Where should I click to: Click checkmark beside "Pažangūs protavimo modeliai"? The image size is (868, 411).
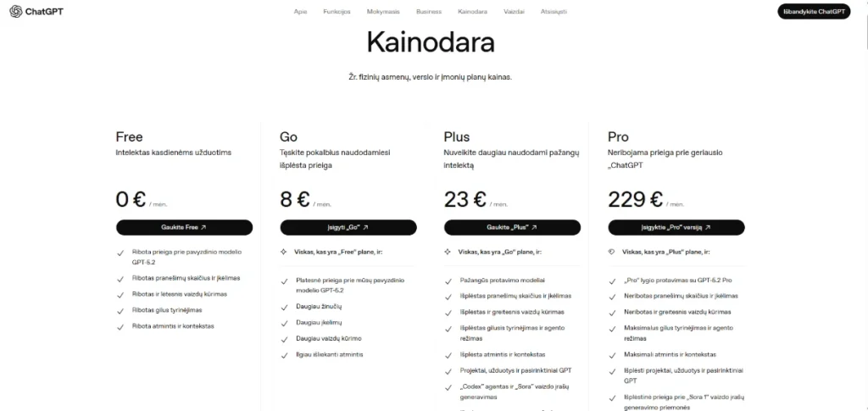pos(448,280)
